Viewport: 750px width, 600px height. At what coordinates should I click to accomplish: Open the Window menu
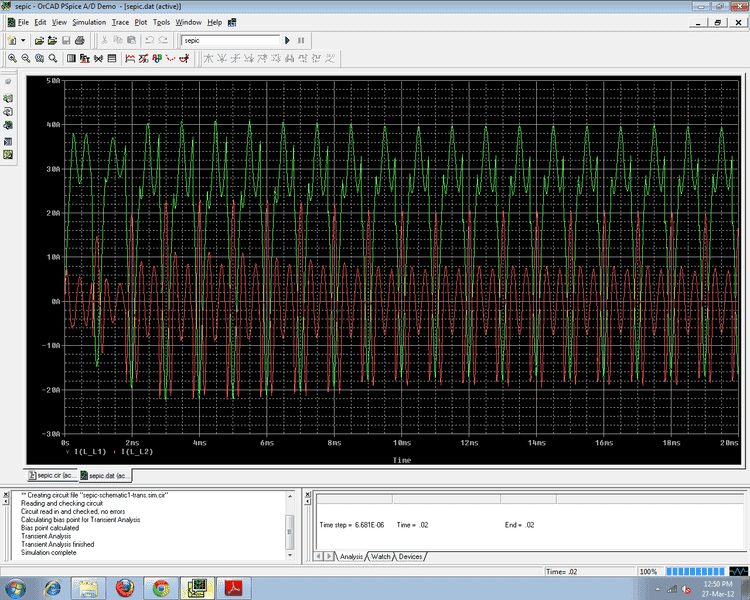click(188, 22)
